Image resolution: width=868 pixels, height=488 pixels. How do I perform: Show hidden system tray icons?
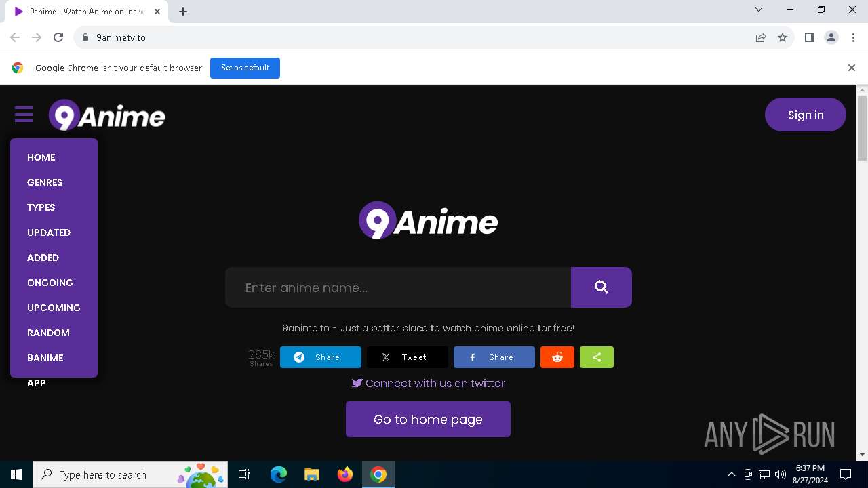tap(731, 474)
